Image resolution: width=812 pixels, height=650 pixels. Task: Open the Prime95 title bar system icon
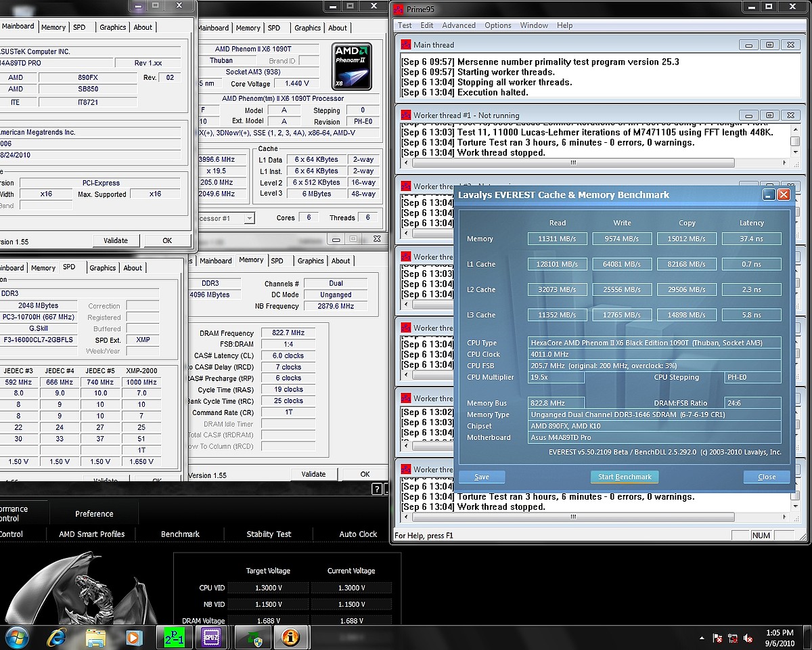click(398, 9)
